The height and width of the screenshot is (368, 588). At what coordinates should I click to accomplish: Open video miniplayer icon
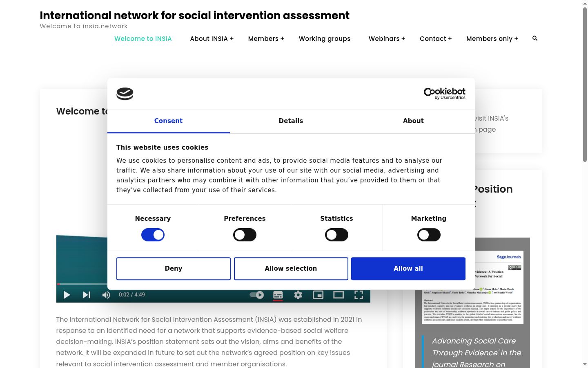[x=318, y=295]
